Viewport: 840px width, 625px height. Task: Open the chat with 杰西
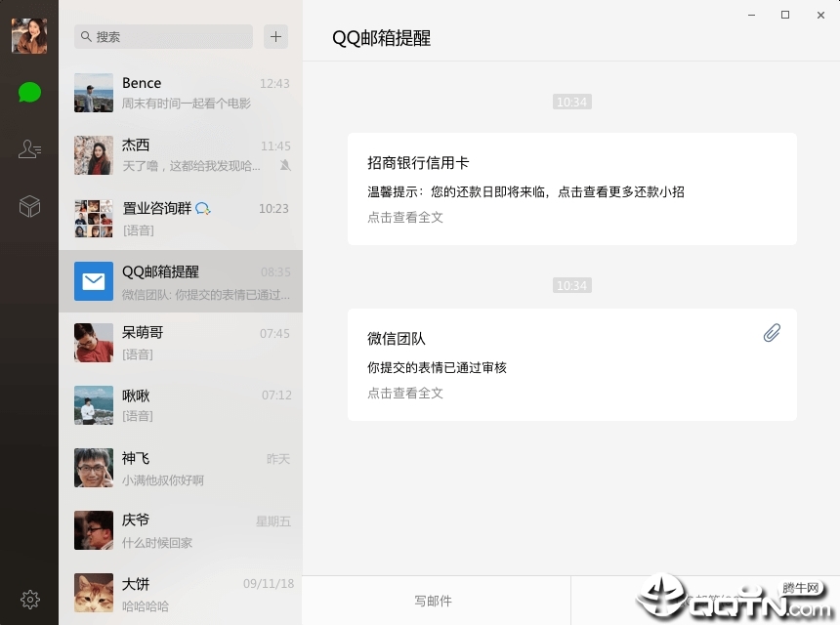(181, 155)
